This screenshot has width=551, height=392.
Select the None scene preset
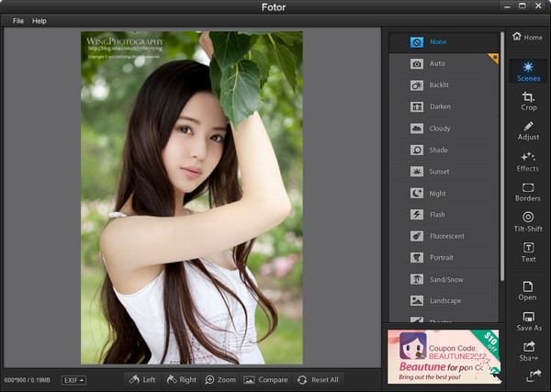[444, 42]
